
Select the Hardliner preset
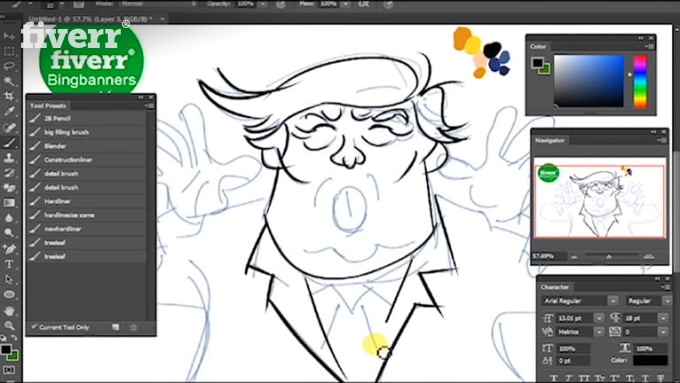click(86, 201)
